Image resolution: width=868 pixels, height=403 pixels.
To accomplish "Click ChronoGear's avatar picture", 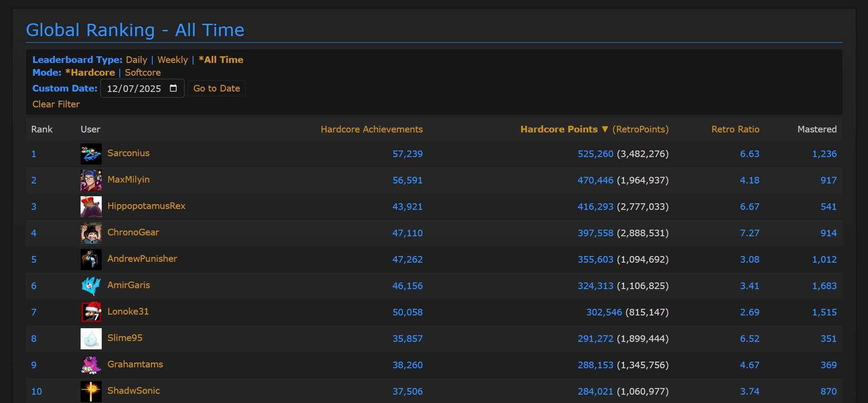I will 91,233.
